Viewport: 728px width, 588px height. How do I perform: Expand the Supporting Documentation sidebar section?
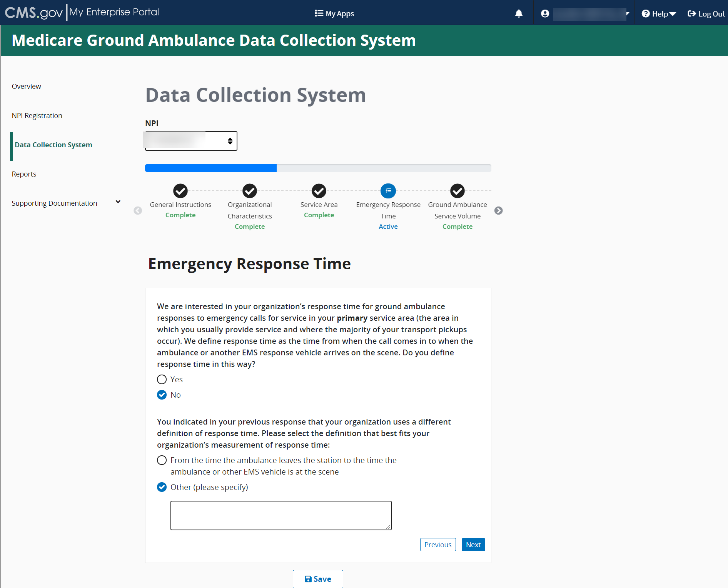(118, 202)
